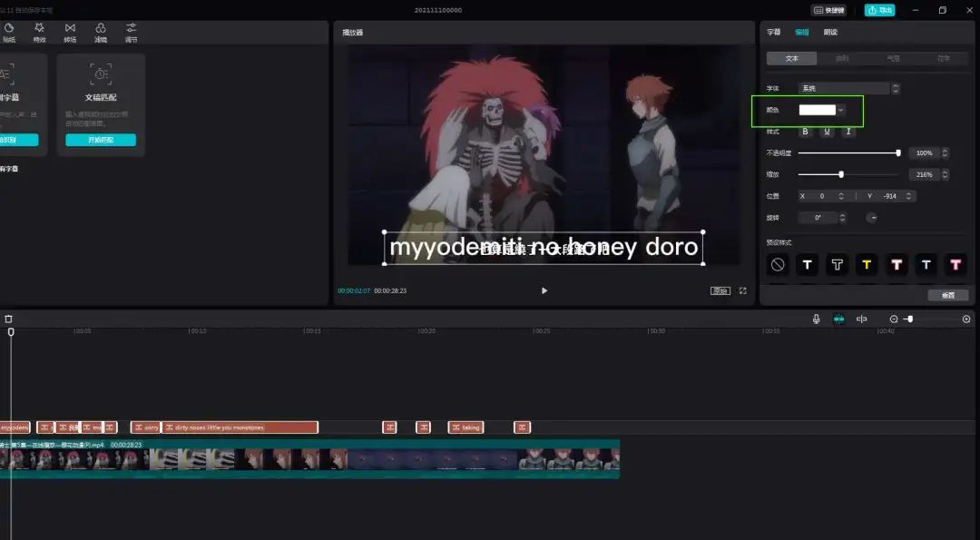The height and width of the screenshot is (540, 980).
Task: Open fullscreen preview icon
Action: click(x=743, y=290)
